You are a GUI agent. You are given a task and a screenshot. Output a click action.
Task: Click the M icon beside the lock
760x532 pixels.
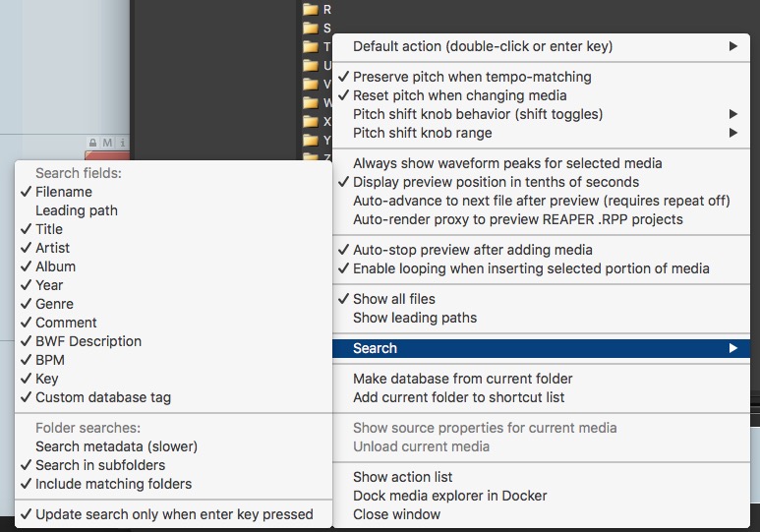107,144
